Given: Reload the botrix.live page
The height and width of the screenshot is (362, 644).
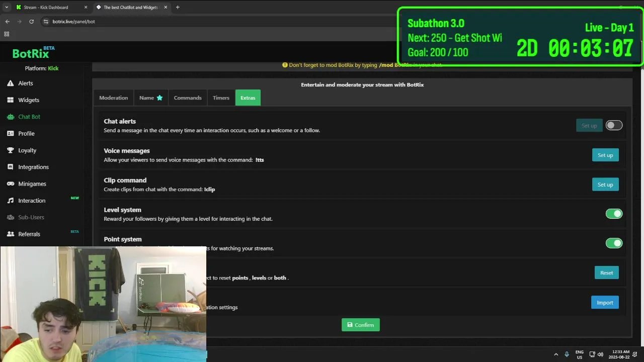Looking at the screenshot, I should [x=31, y=22].
